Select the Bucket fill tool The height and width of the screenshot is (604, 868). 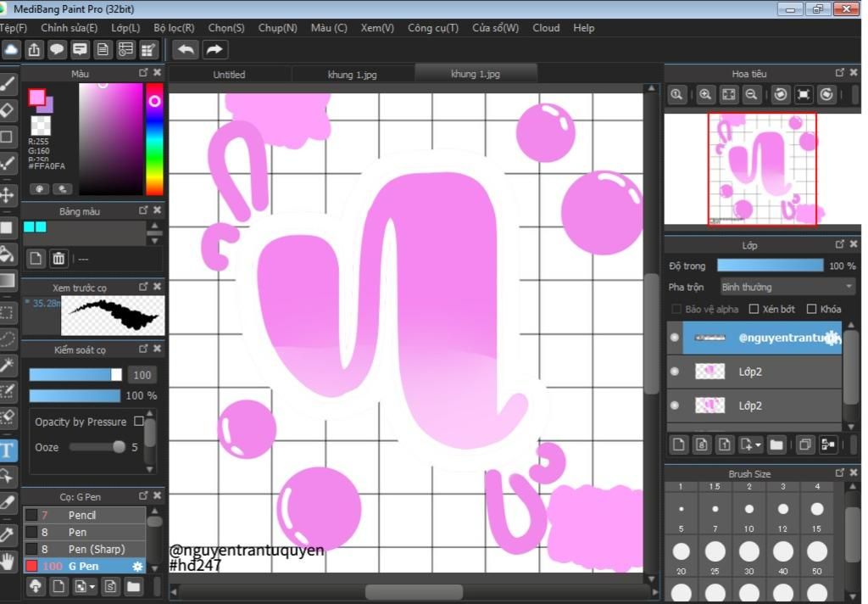coord(7,254)
